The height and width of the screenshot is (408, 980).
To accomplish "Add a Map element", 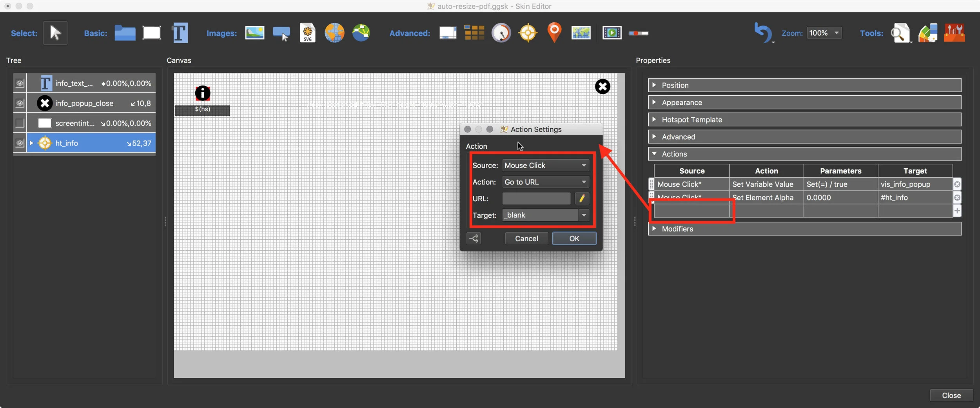I will click(x=581, y=33).
